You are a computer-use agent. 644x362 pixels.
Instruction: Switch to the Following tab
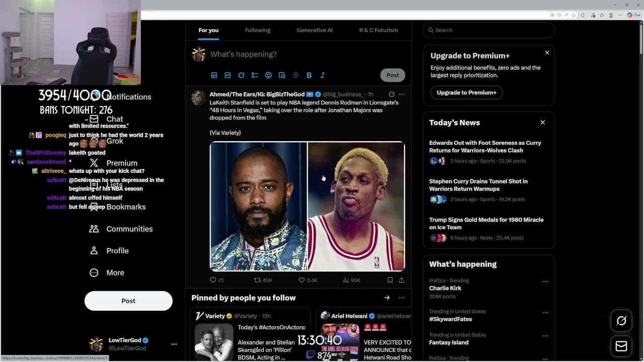point(258,30)
